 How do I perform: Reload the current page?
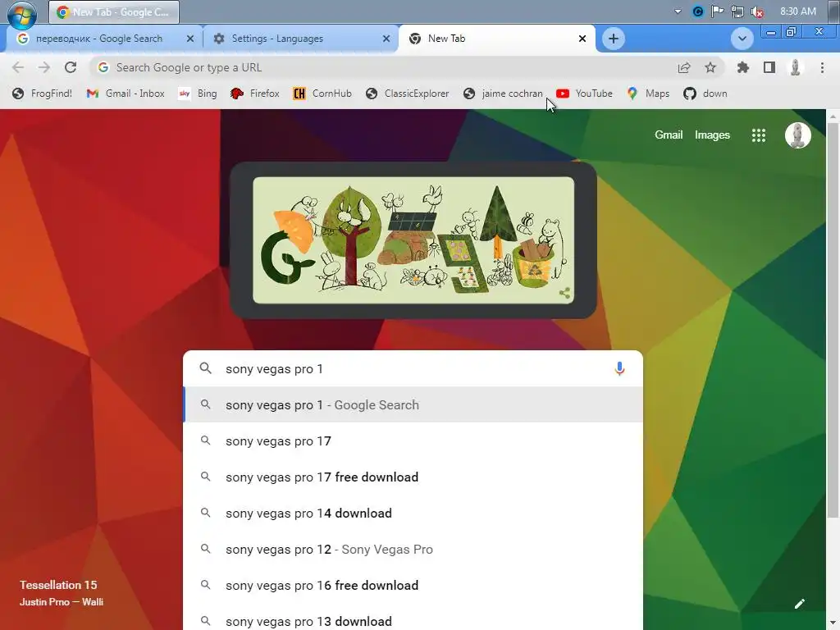(71, 67)
